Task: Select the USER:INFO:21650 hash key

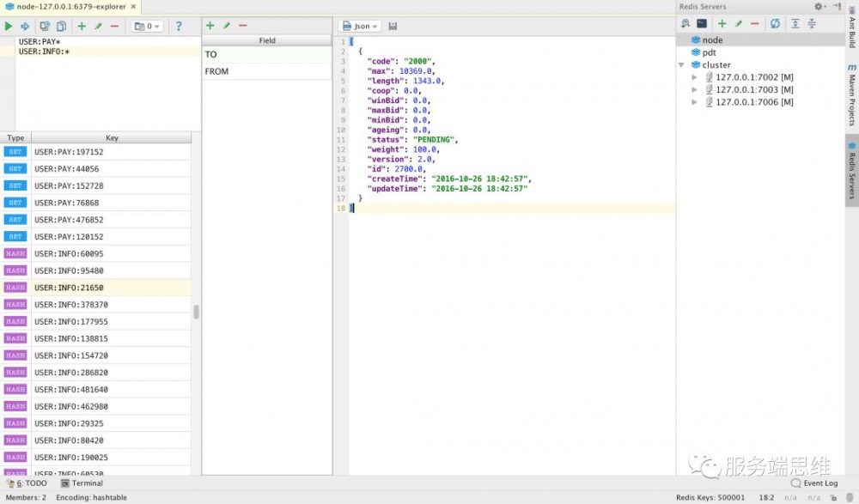Action: pos(69,287)
